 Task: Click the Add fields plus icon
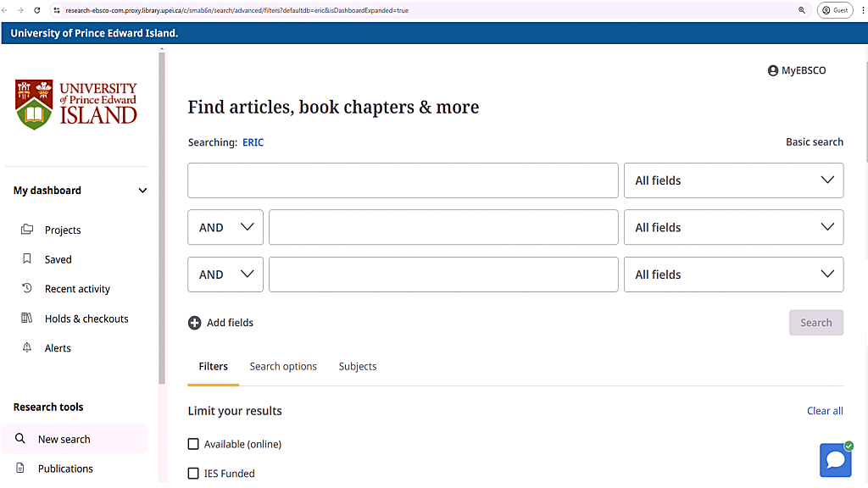coord(195,323)
